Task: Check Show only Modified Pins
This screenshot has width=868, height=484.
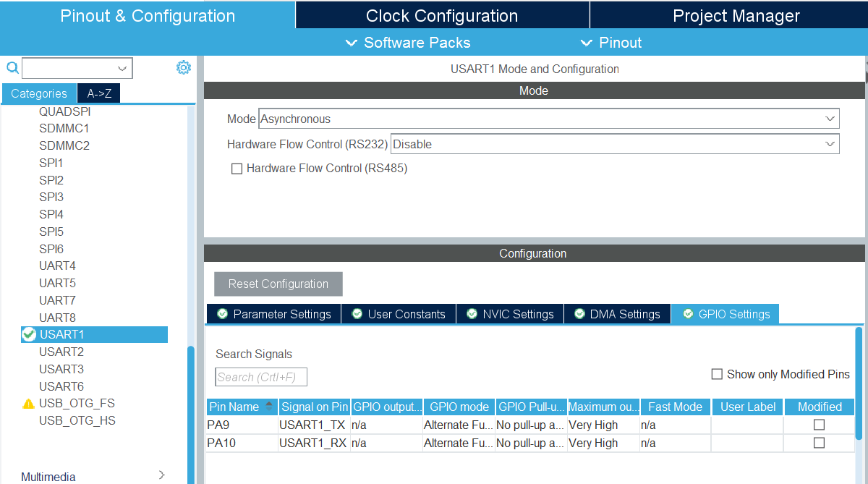Action: click(x=717, y=374)
